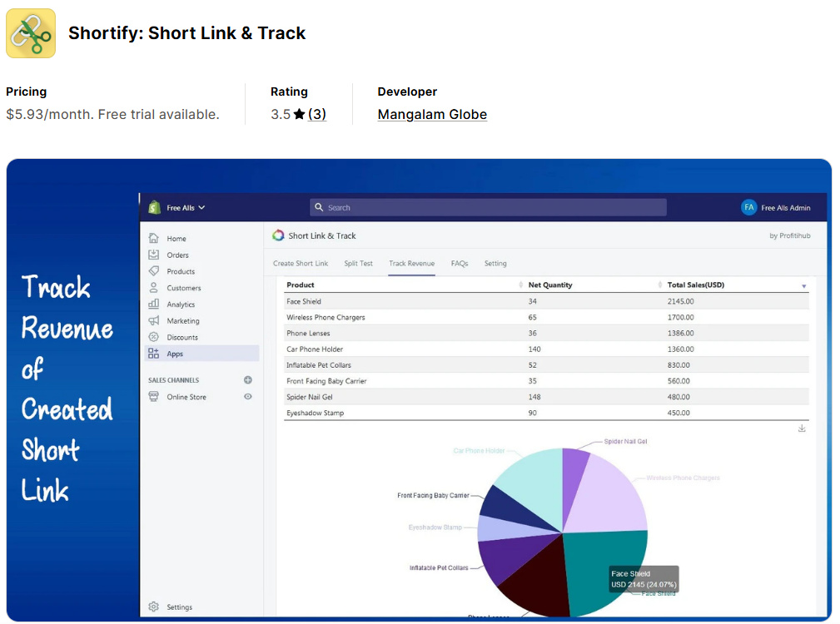The width and height of the screenshot is (840, 624).
Task: Open the (3) reviews link
Action: [316, 115]
